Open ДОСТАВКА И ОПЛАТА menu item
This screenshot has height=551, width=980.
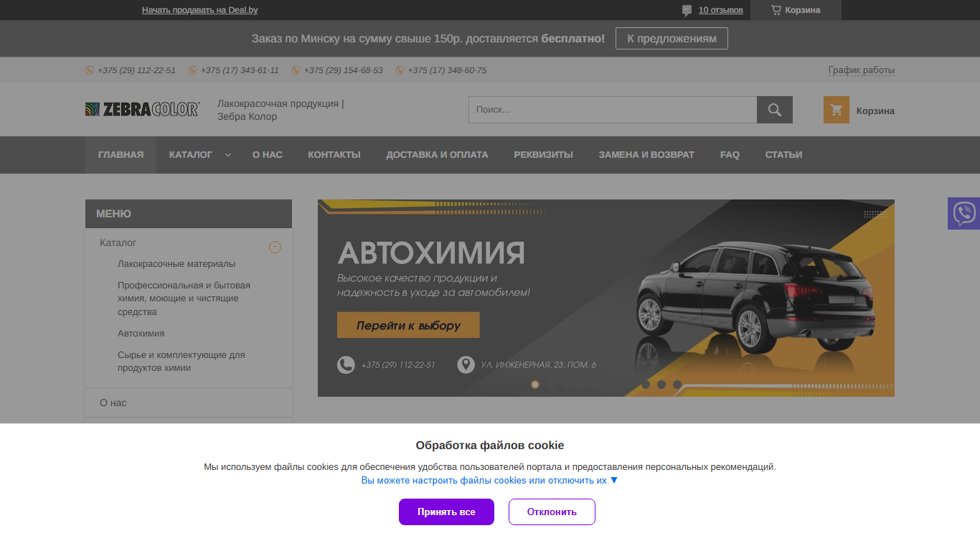point(437,155)
